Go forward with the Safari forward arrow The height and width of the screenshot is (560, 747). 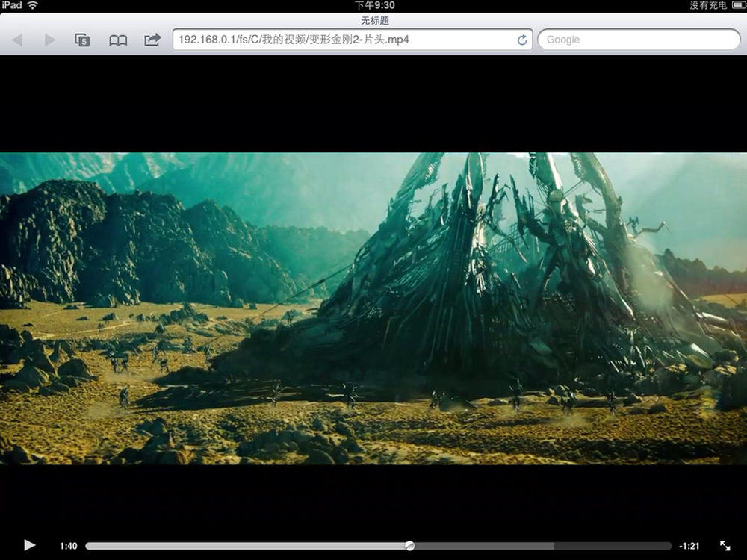pyautogui.click(x=49, y=40)
